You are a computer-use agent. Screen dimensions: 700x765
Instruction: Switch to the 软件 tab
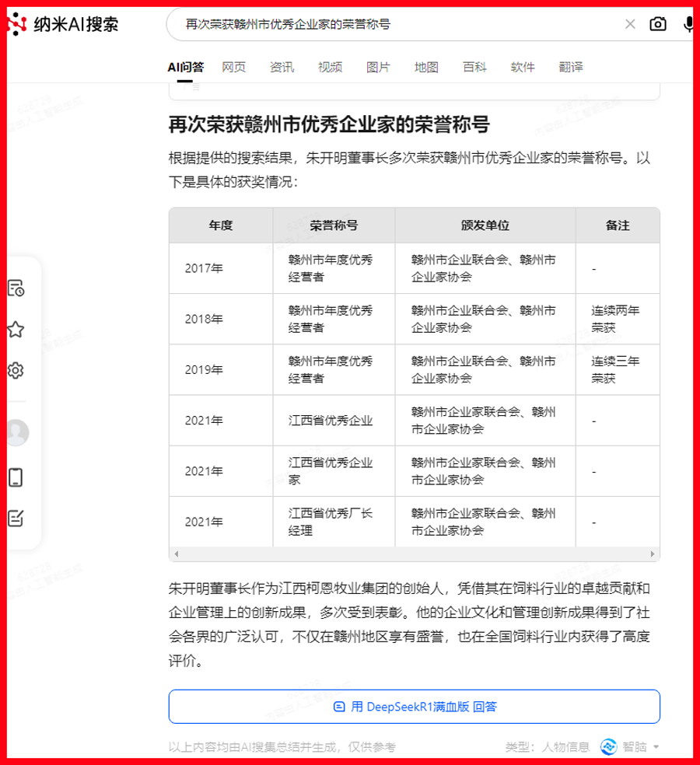pyautogui.click(x=523, y=68)
